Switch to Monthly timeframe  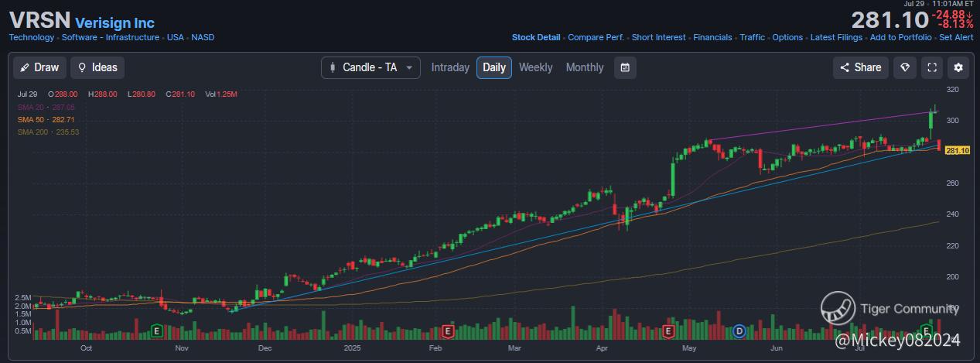coord(584,67)
